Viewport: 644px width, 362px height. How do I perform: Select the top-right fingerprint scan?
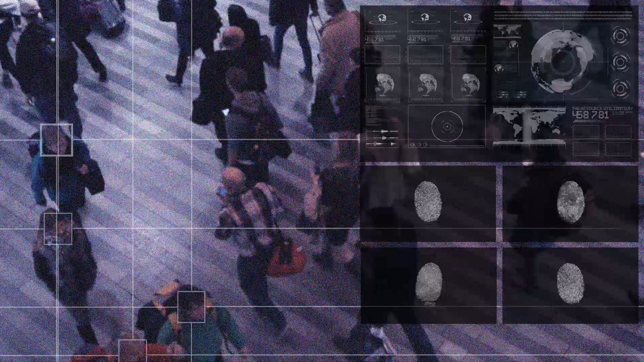coord(570,202)
